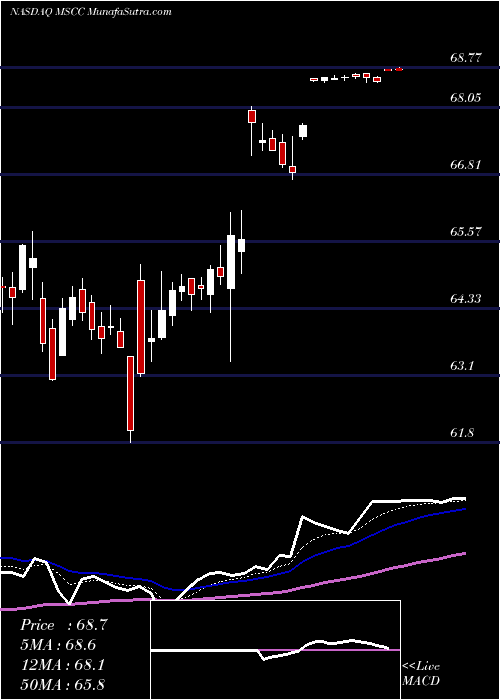This screenshot has width=500, height=700.
Task: Click the <<Live MACD label
Action: [x=421, y=674]
